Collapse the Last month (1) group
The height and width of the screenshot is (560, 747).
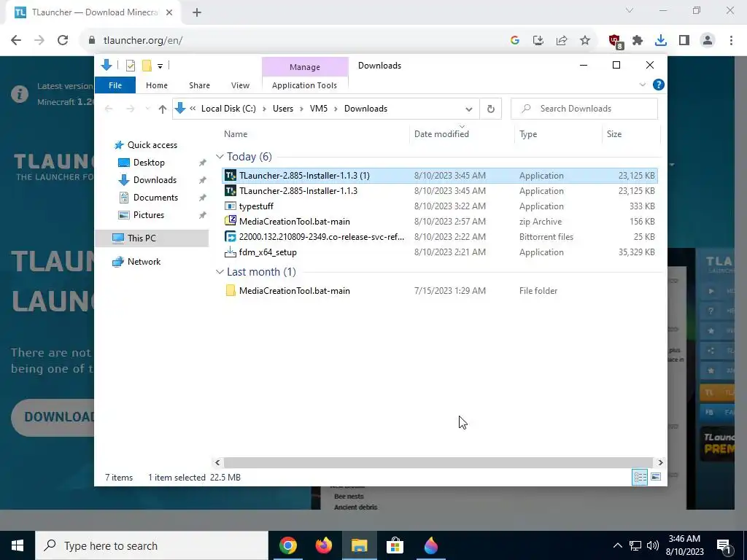tap(220, 272)
